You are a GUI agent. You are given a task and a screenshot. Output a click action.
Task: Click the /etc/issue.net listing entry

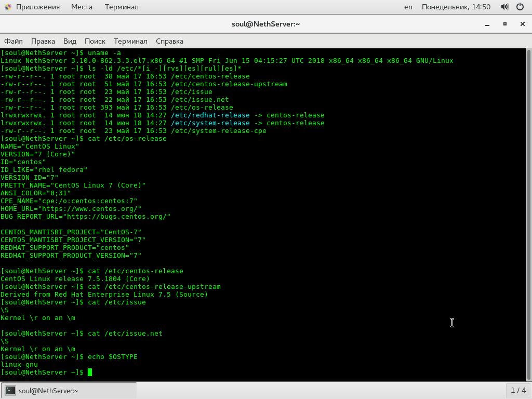[200, 100]
